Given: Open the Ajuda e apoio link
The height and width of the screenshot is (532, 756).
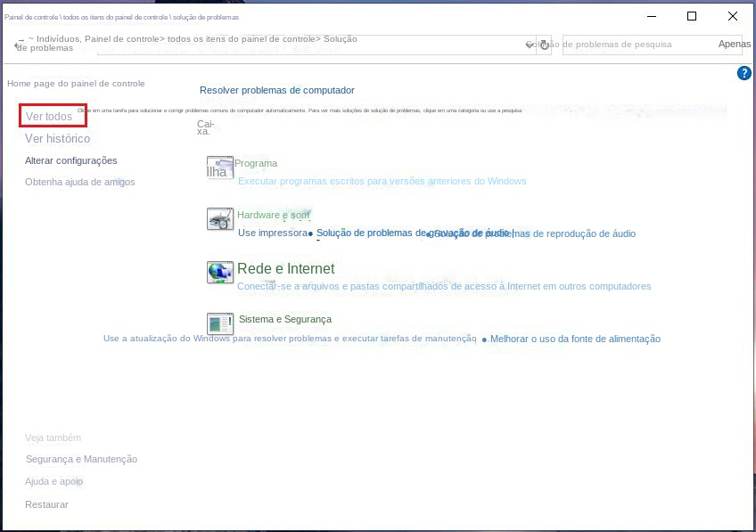Looking at the screenshot, I should [54, 481].
